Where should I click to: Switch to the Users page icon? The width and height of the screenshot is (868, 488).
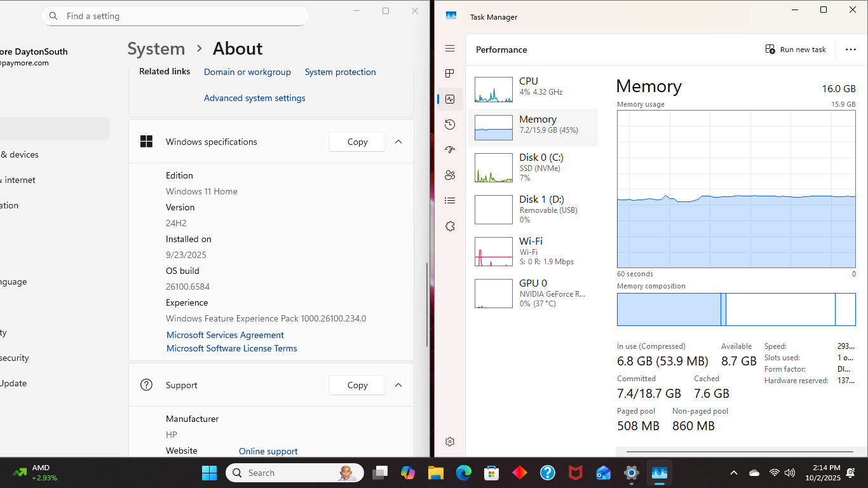click(450, 175)
